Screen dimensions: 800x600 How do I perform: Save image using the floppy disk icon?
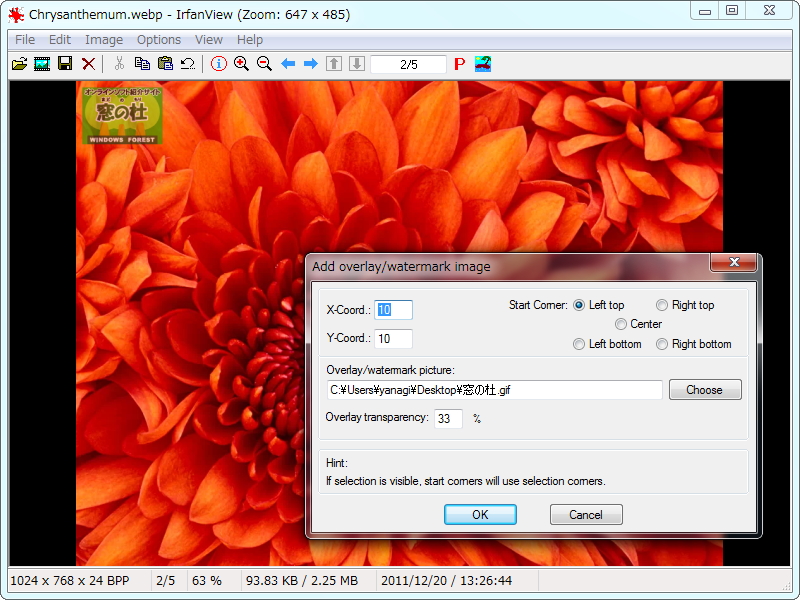point(65,64)
